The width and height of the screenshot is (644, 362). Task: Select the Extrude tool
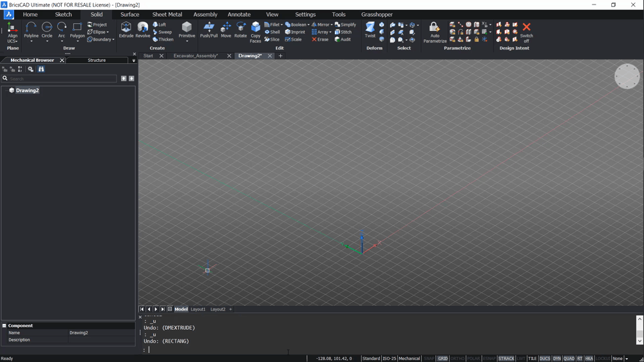click(126, 30)
